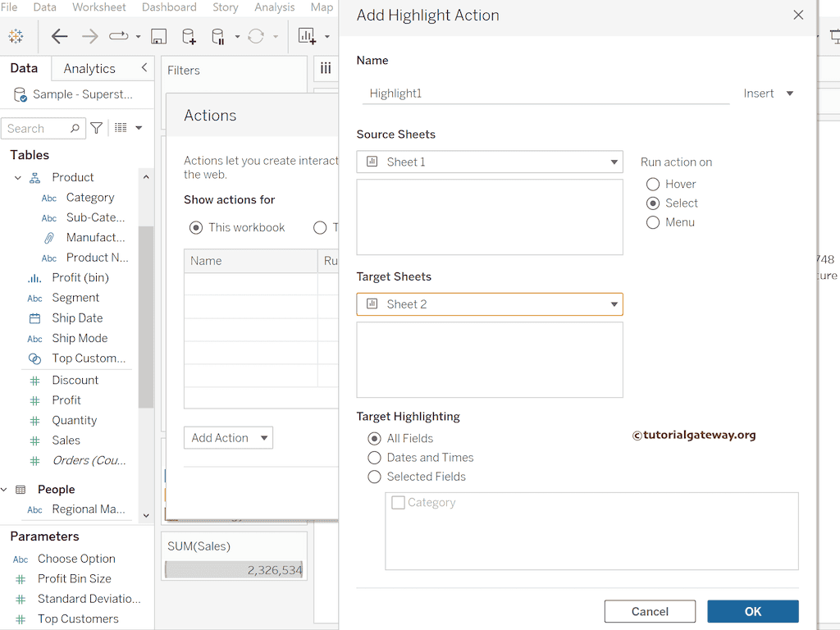Click the Pause Auto Updates toolbar icon
This screenshot has width=840, height=630.
tap(218, 36)
